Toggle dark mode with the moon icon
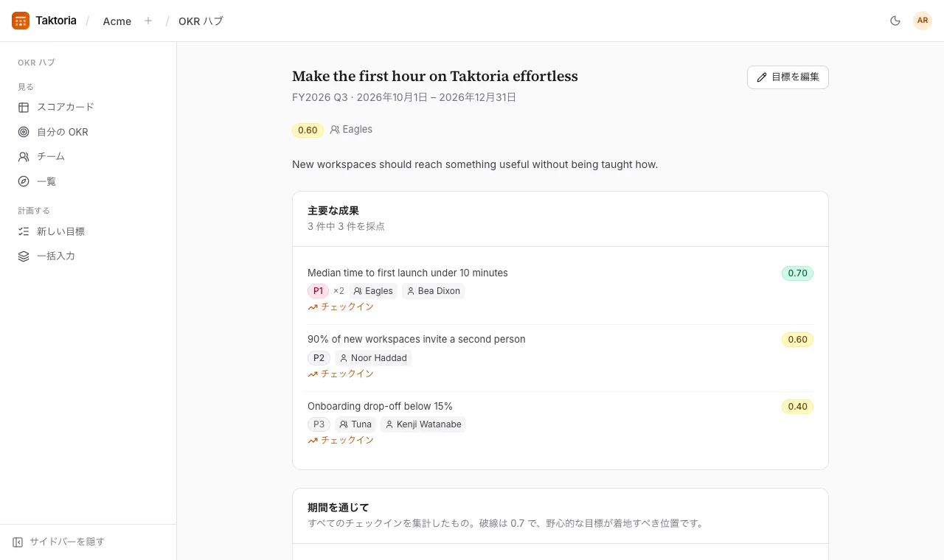The height and width of the screenshot is (560, 944). coord(895,21)
